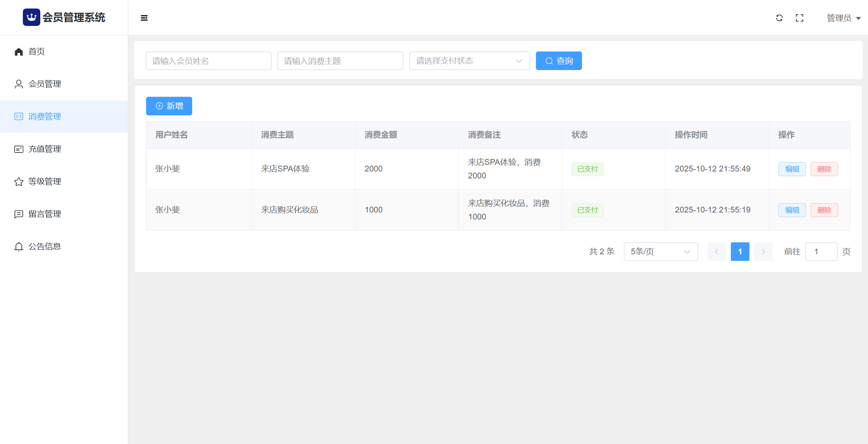Edit the 来店SPA体验 record
The width and height of the screenshot is (868, 444).
click(792, 169)
